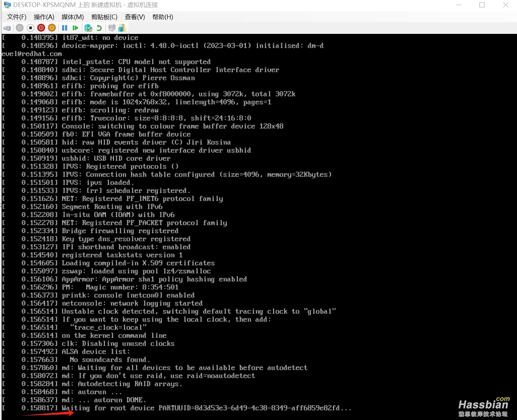Click the 'No soundcards found.' line
The height and width of the screenshot is (420, 517).
point(76,360)
